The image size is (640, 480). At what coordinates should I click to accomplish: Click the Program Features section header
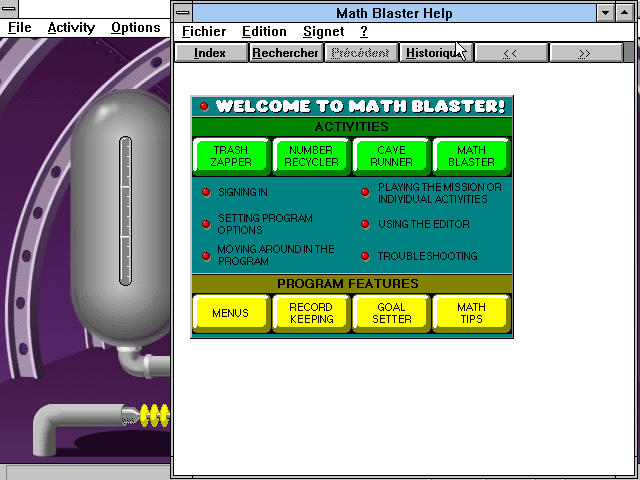[351, 284]
